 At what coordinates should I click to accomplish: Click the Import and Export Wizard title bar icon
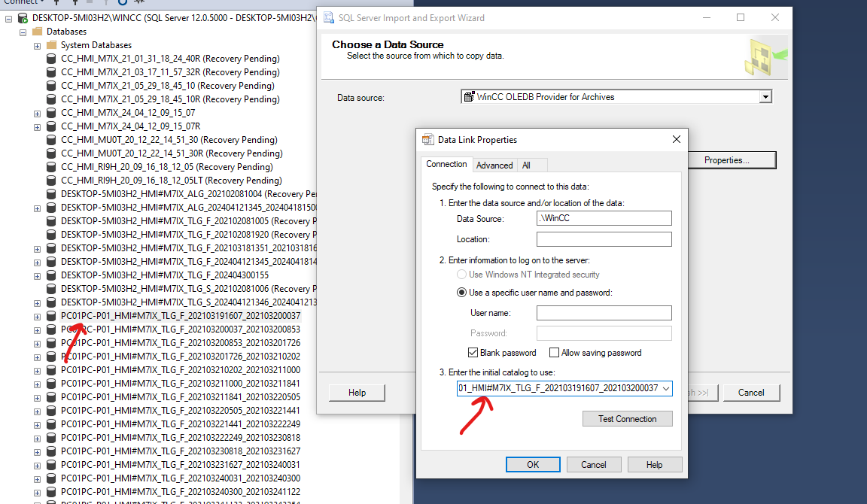[329, 18]
